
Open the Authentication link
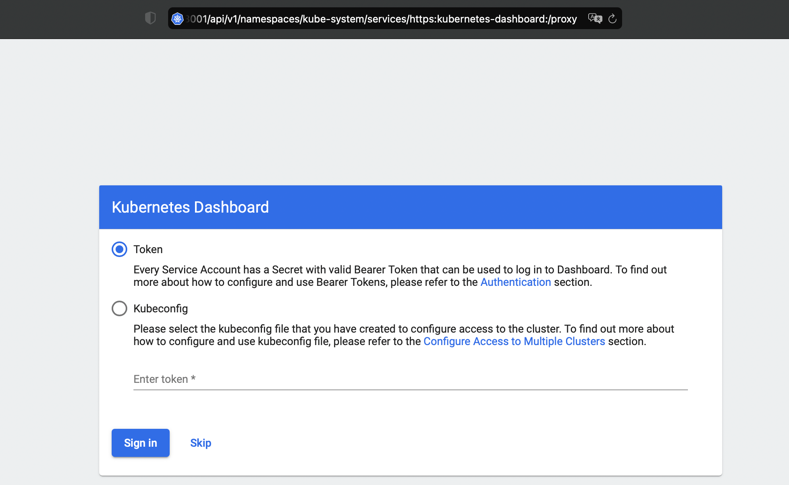(x=515, y=282)
